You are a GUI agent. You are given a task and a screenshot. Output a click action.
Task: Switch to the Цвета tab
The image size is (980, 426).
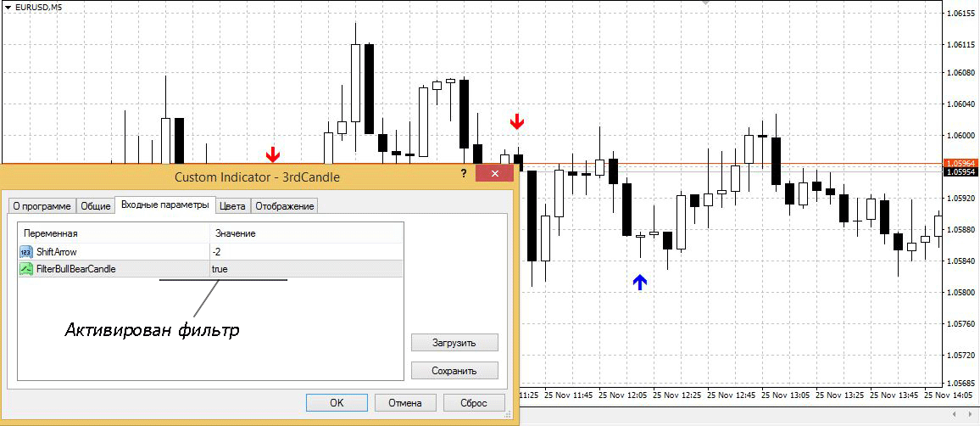click(232, 205)
